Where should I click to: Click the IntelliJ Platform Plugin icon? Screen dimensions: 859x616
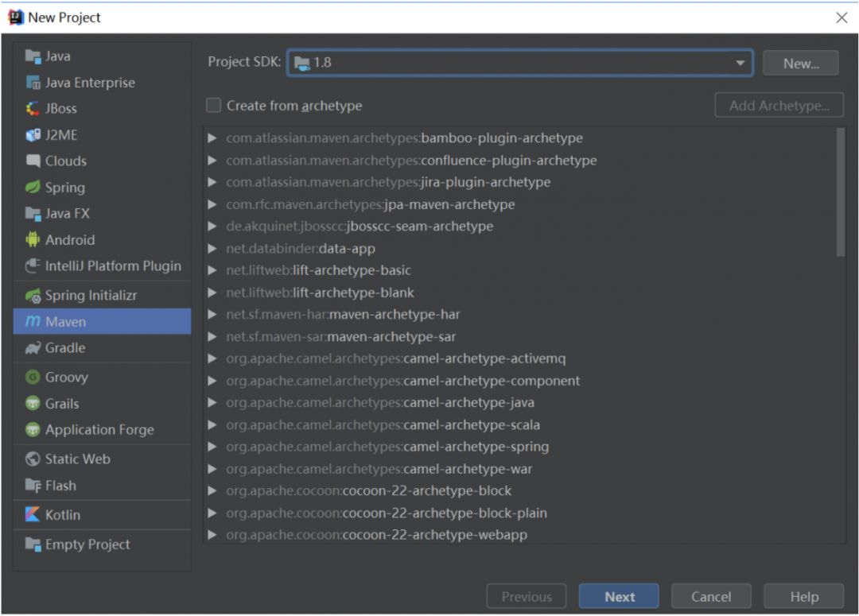coord(33,266)
